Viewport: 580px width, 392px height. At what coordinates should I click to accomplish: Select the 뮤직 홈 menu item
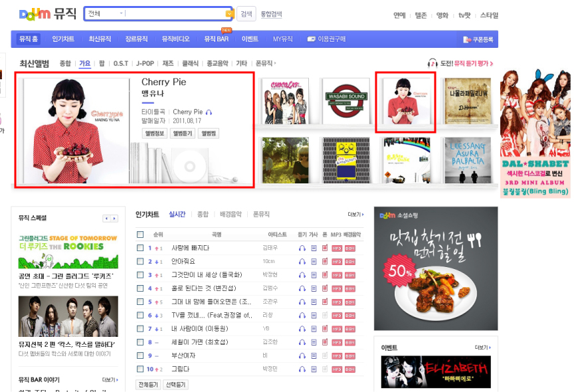(x=29, y=39)
